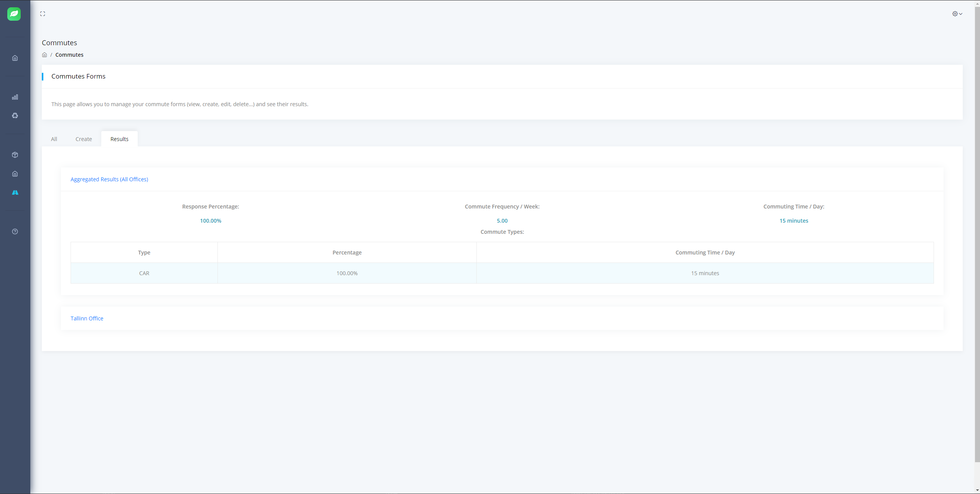Click the CAR row in commute types table
Viewport: 980px width, 494px height.
point(144,273)
